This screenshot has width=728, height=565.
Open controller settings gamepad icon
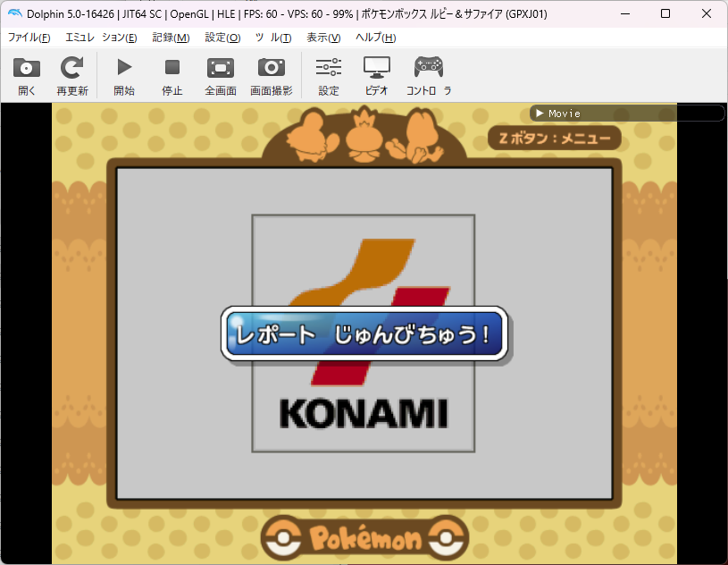click(429, 67)
